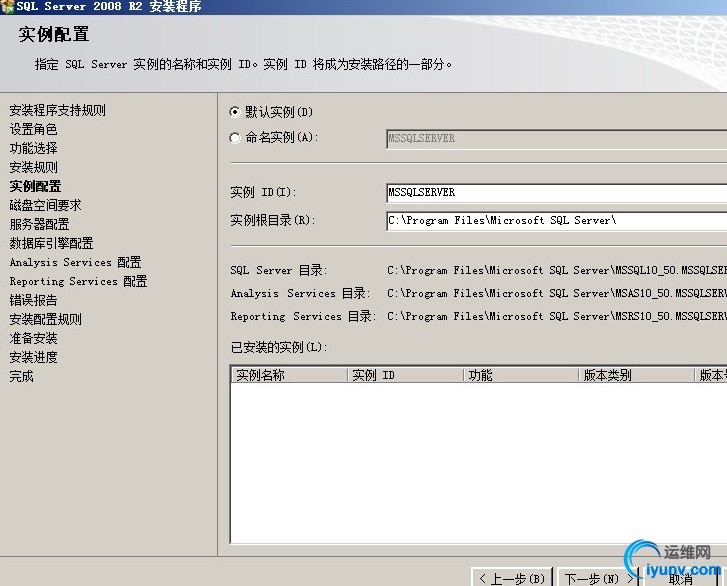Select 安装程序支持规则 step in sidebar
Image resolution: width=727 pixels, height=586 pixels.
pos(57,110)
